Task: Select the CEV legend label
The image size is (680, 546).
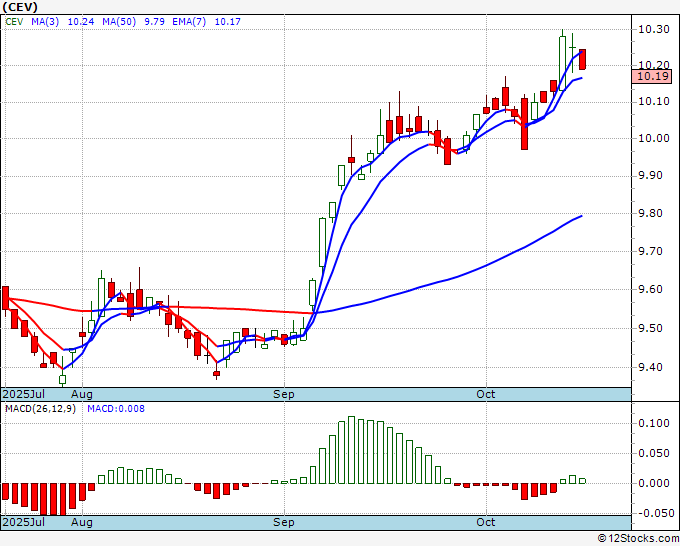Action: 14,22
